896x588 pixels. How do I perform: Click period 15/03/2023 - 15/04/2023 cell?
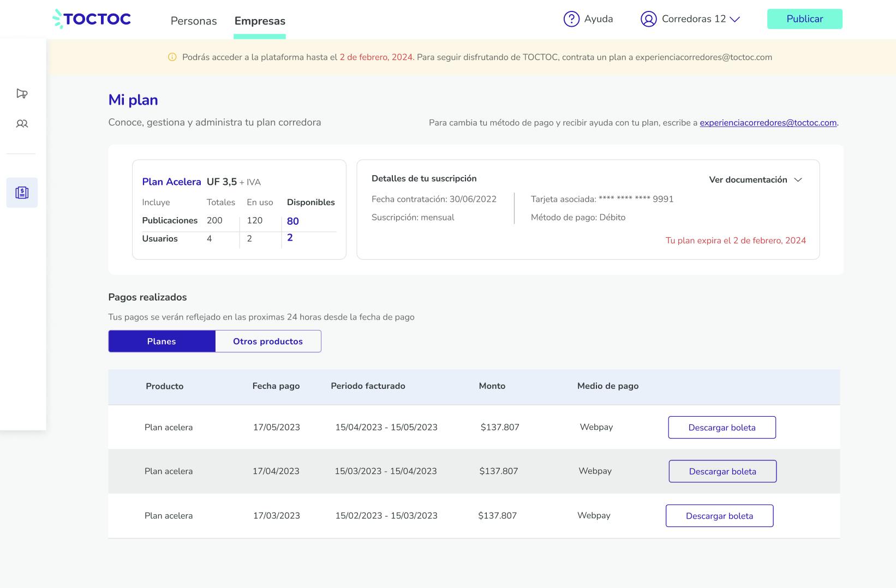coord(386,471)
